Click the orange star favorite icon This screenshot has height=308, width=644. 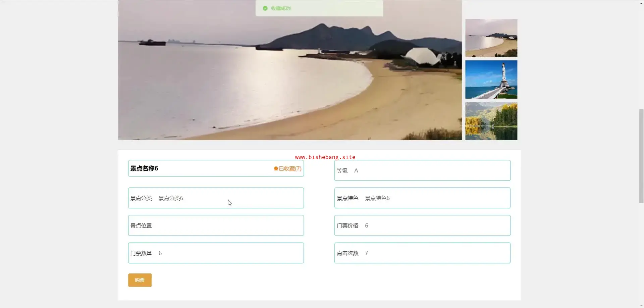coord(276,168)
